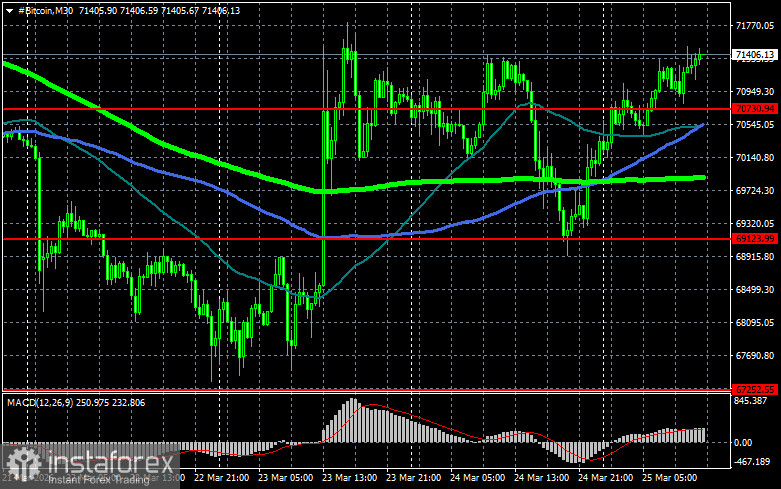The height and width of the screenshot is (489, 781).
Task: Pick the 70140.80 price axis value
Action: 755,158
